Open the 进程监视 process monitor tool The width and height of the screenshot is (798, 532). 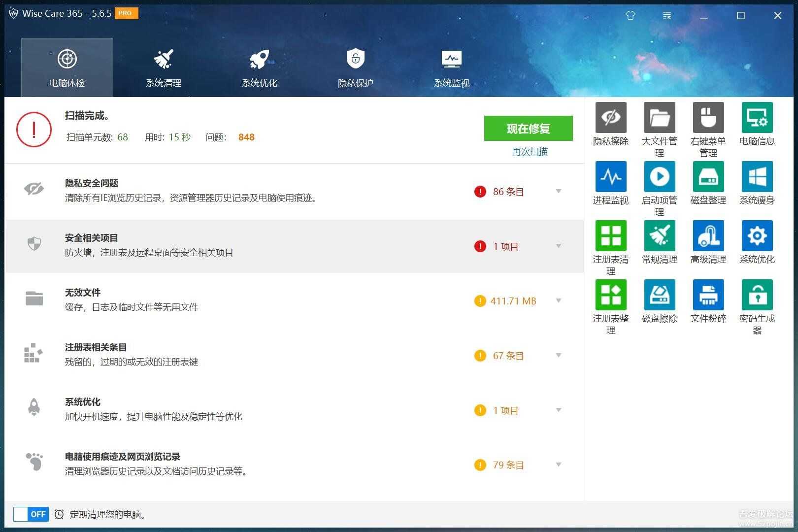[610, 177]
